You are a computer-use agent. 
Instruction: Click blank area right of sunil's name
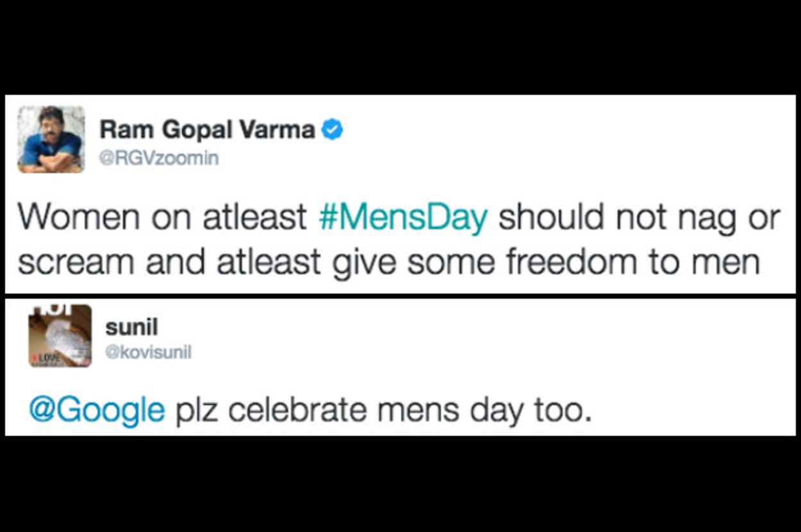click(449, 333)
